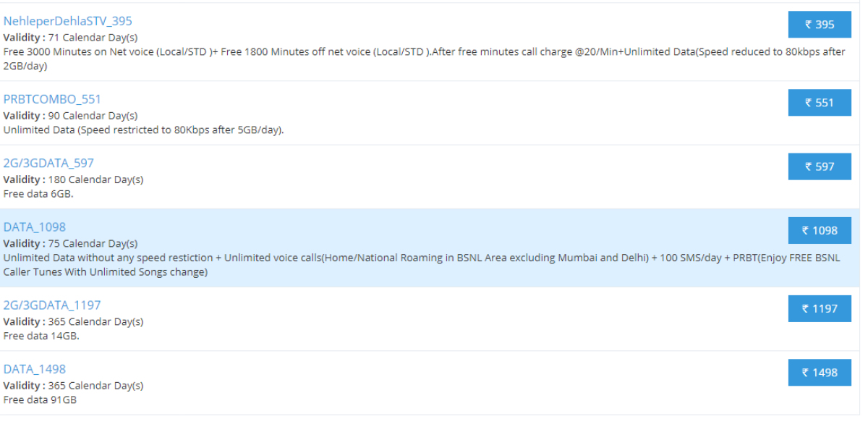Screen dimensions: 868x427
Task: Open the DATA_1498 plan link
Action: [34, 368]
